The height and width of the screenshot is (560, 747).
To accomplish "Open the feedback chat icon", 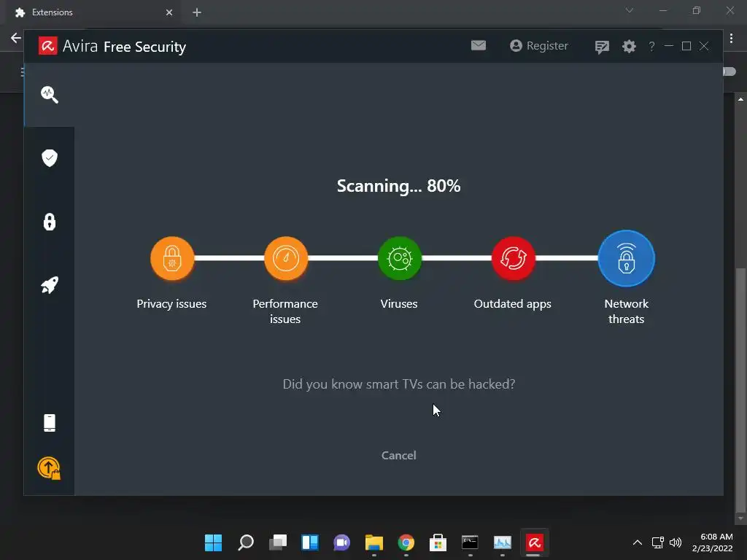I will [x=602, y=47].
